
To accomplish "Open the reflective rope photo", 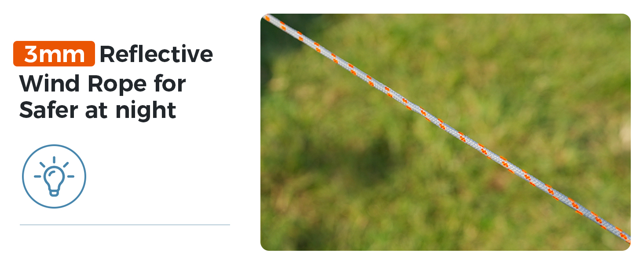I will click(x=446, y=132).
